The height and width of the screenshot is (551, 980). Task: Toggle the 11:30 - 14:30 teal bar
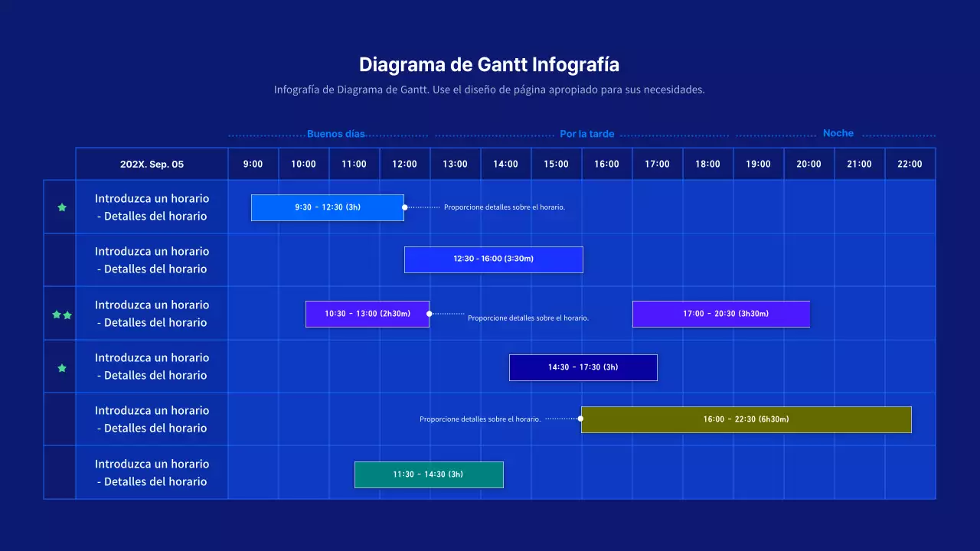point(429,474)
